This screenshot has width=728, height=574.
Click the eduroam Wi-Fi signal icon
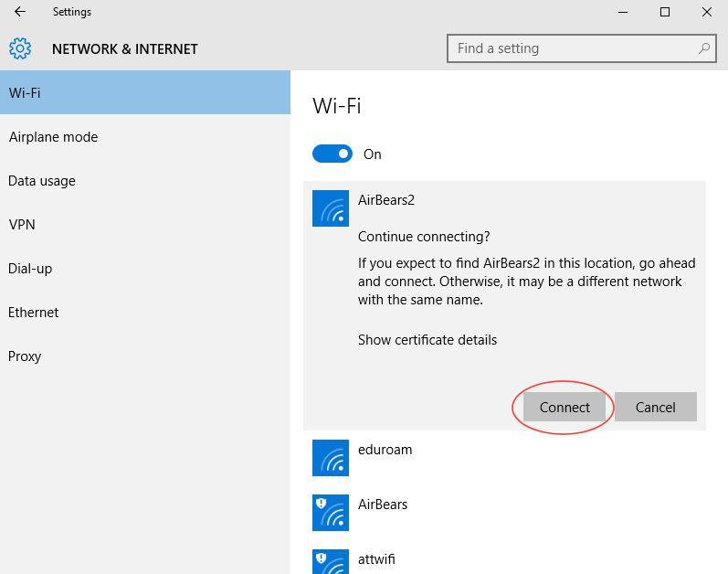(x=331, y=457)
